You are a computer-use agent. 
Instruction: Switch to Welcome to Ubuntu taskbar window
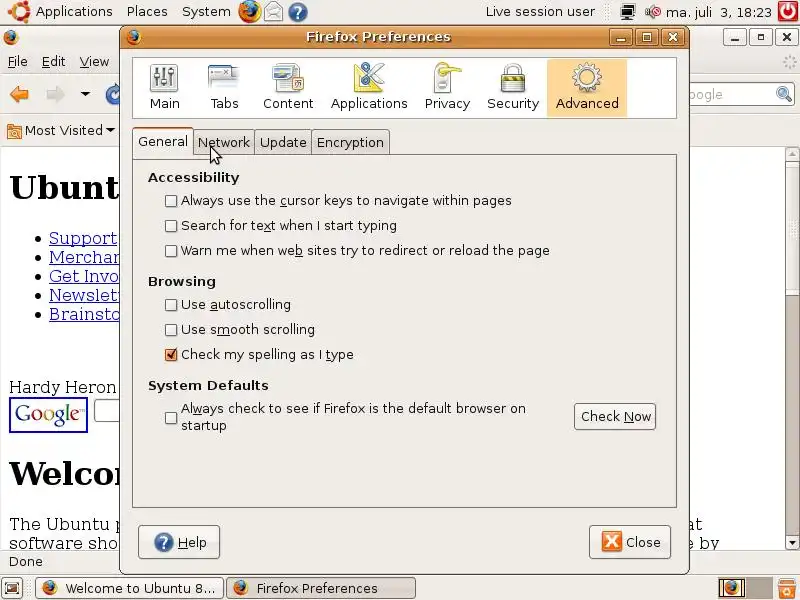[129, 588]
